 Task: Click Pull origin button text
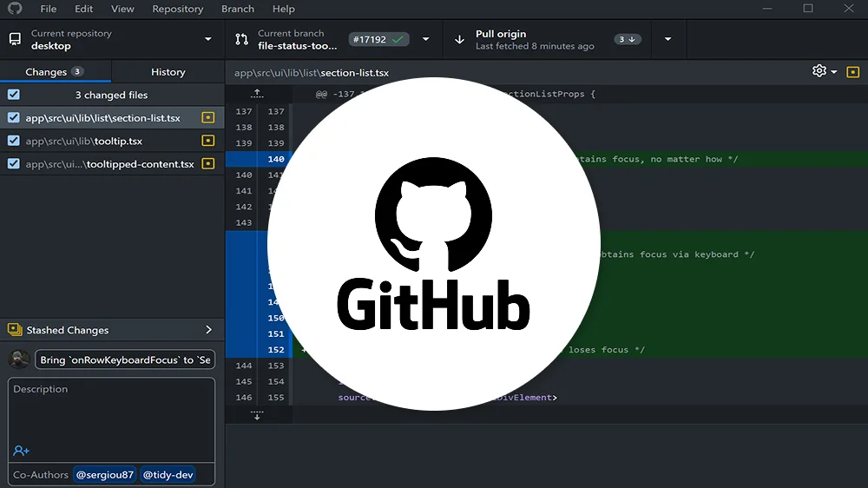pos(501,34)
